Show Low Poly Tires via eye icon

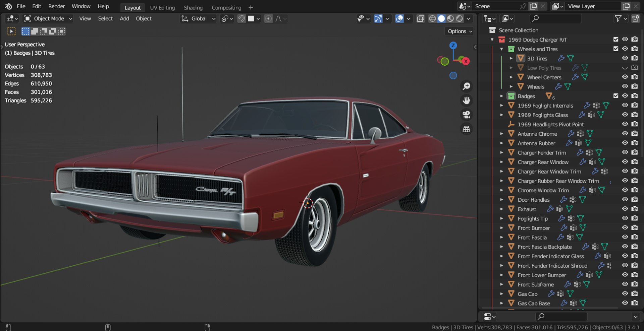[625, 68]
